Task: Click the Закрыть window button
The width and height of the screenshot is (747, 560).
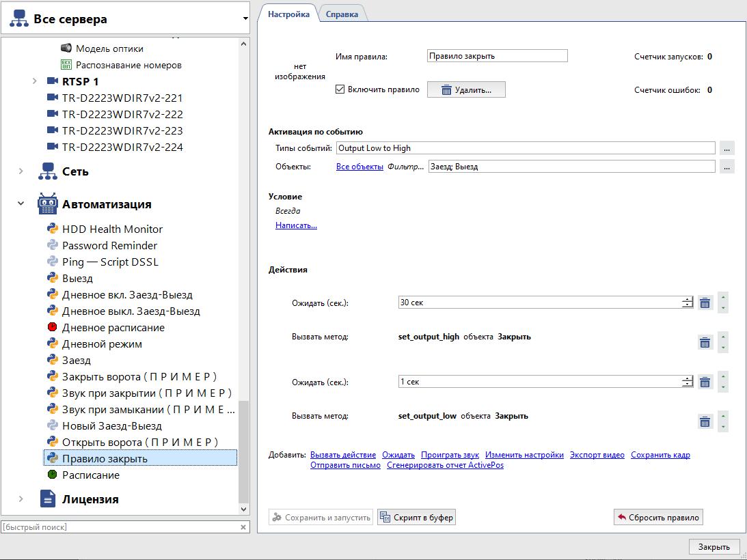Action: 714,546
